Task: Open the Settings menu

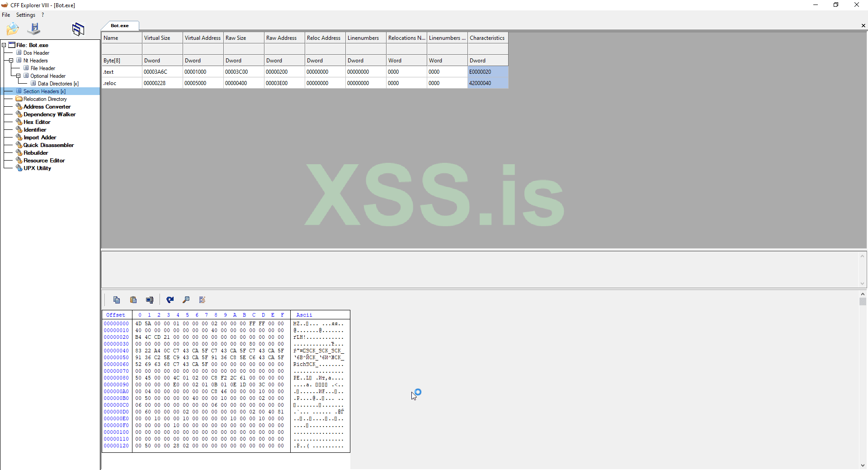Action: point(26,15)
